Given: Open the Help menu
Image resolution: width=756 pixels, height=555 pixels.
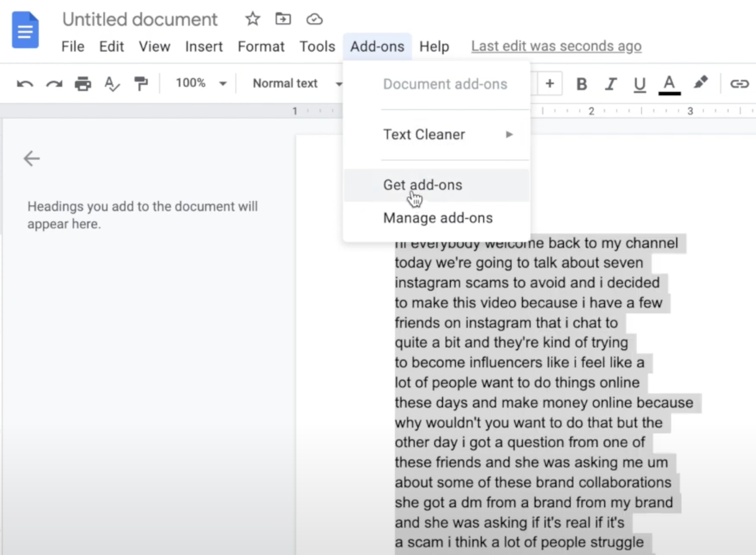Looking at the screenshot, I should click(434, 47).
